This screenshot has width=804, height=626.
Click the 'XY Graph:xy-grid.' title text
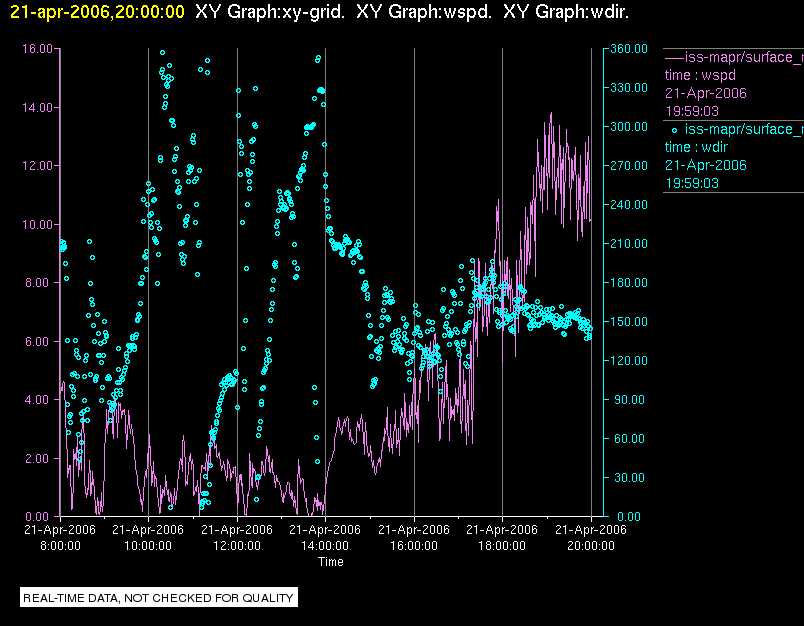click(270, 12)
